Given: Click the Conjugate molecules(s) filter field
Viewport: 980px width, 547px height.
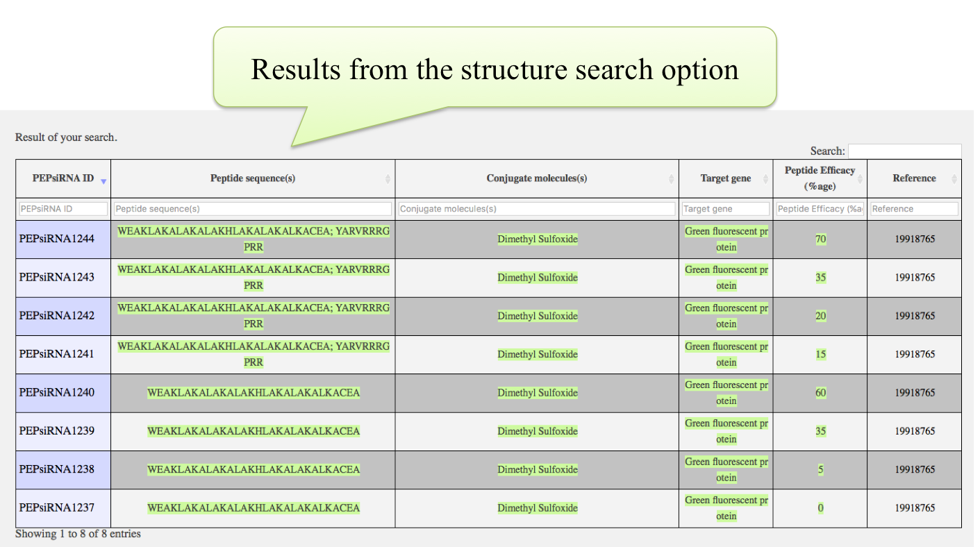Looking at the screenshot, I should (x=537, y=209).
